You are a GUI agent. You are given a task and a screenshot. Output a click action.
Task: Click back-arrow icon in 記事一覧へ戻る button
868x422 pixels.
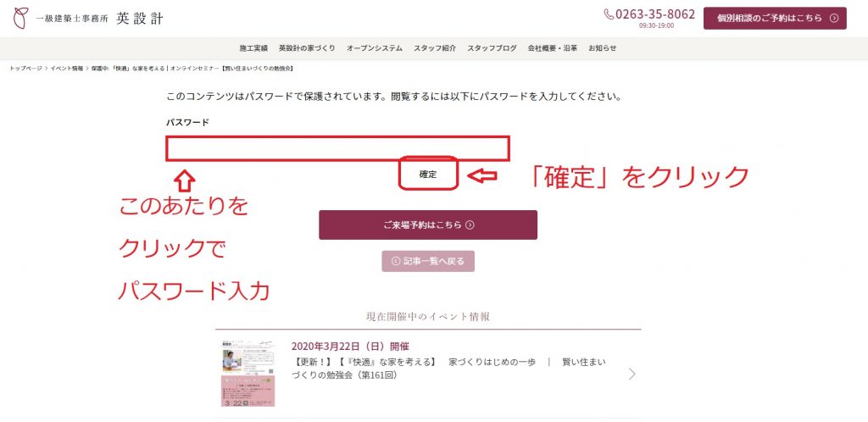395,261
